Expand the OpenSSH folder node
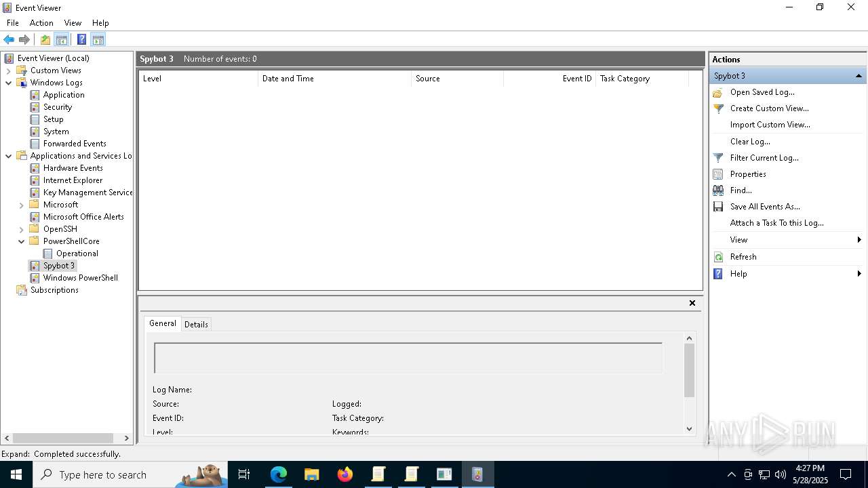868x488 pixels. [x=21, y=229]
